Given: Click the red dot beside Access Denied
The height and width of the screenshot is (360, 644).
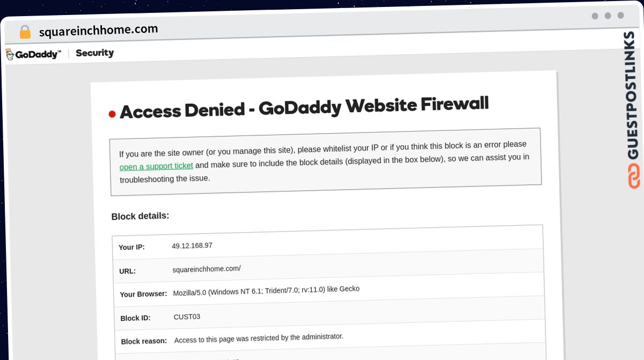Looking at the screenshot, I should 112,114.
